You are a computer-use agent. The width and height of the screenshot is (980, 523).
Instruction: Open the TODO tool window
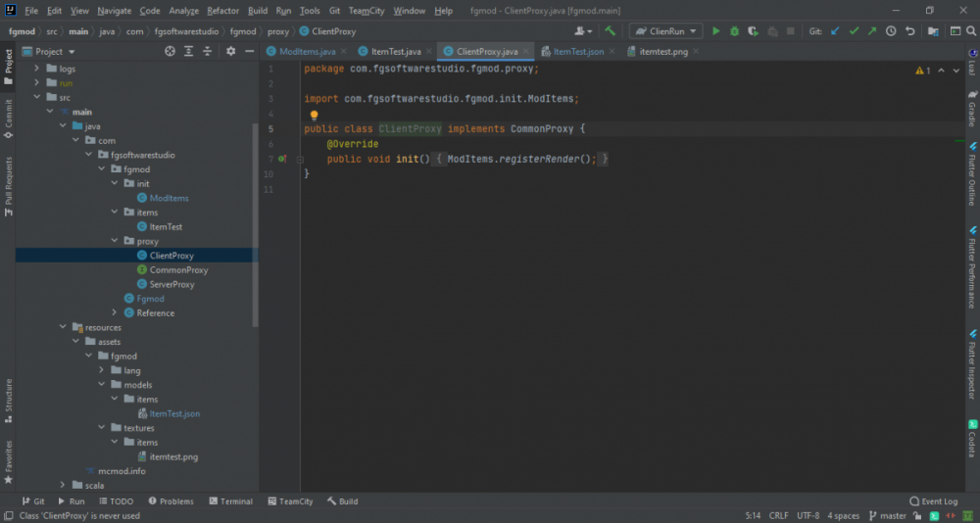coord(117,501)
